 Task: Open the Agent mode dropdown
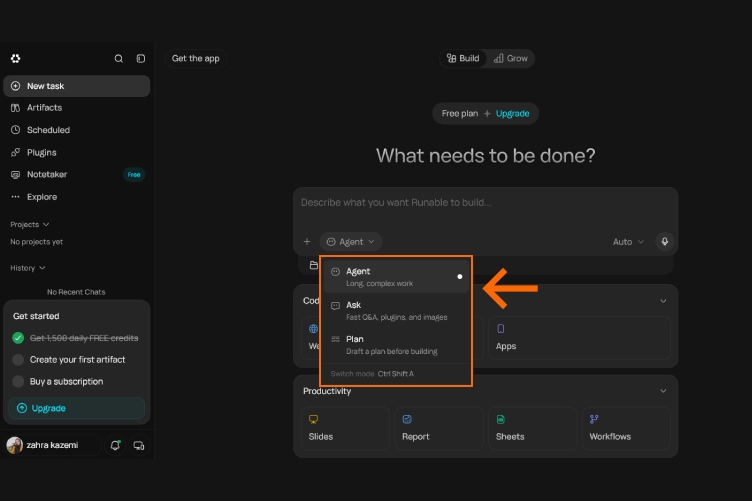(351, 242)
